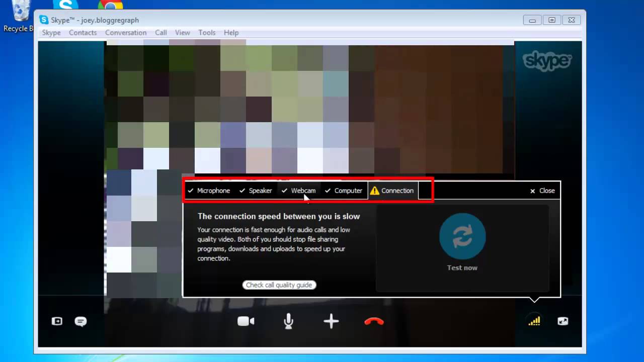Image resolution: width=644 pixels, height=362 pixels.
Task: Switch to full screen view icon
Action: [x=562, y=321]
